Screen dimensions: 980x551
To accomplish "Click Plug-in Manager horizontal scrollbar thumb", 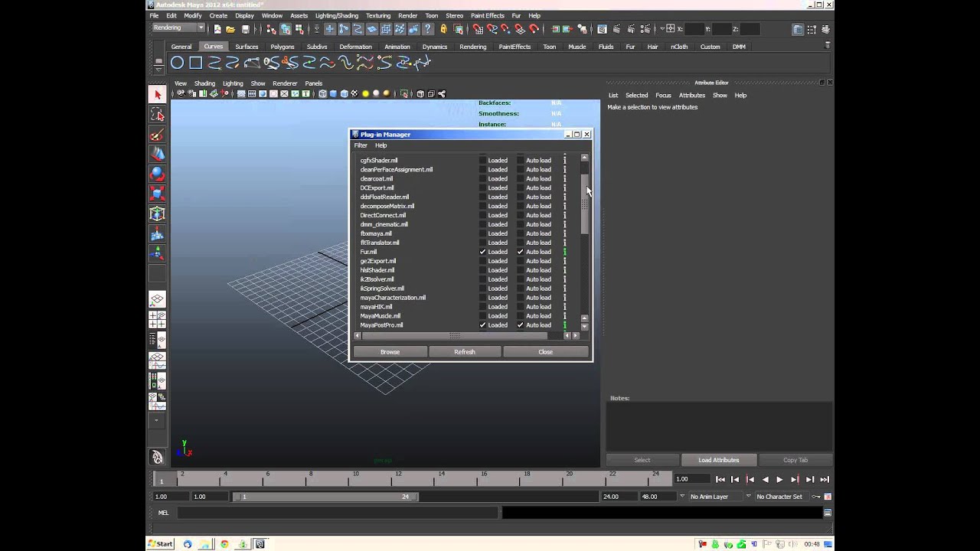I will (x=455, y=335).
